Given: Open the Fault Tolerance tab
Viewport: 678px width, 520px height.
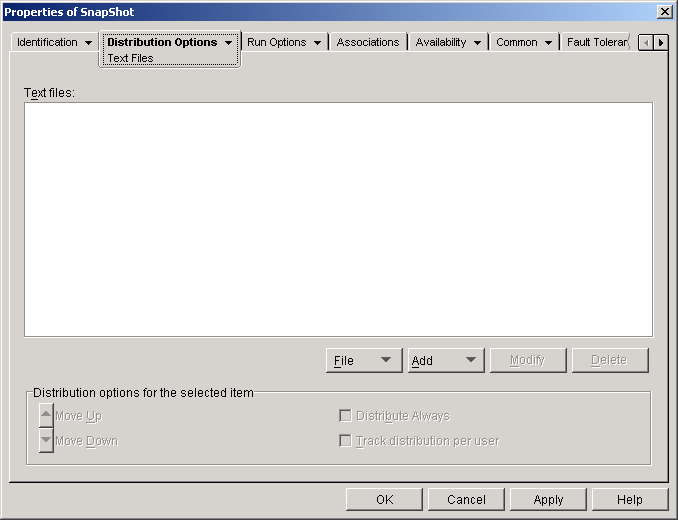Looking at the screenshot, I should point(597,42).
